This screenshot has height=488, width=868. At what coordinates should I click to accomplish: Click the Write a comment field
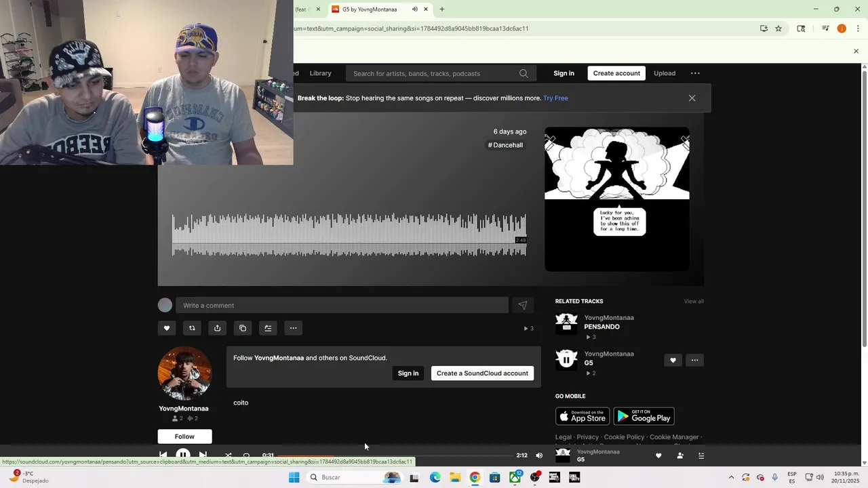342,306
